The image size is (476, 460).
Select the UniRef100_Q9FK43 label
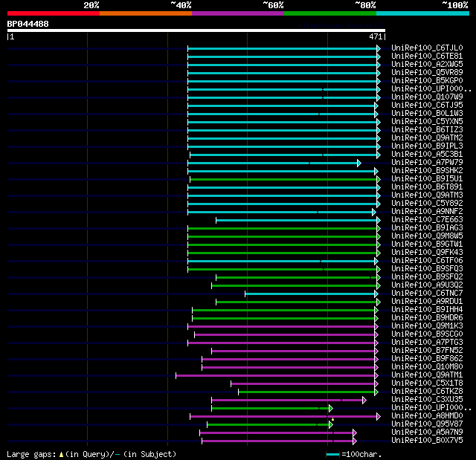[x=427, y=253]
